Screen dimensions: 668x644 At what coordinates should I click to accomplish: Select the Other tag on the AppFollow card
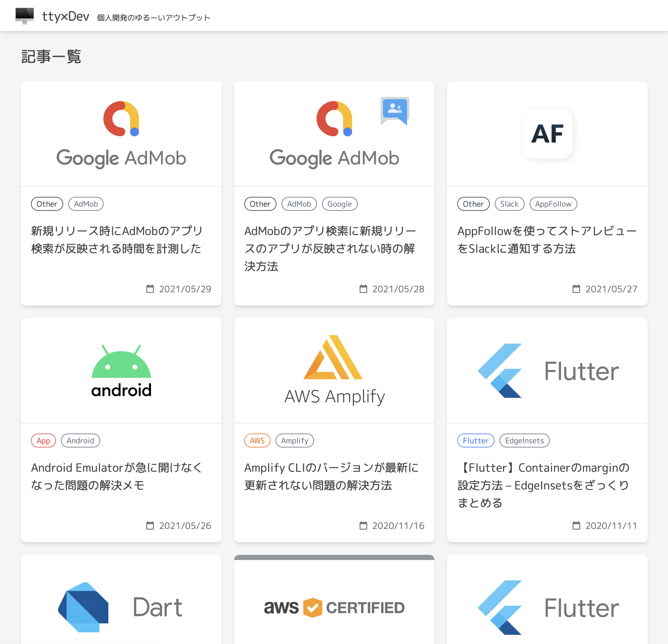[473, 204]
